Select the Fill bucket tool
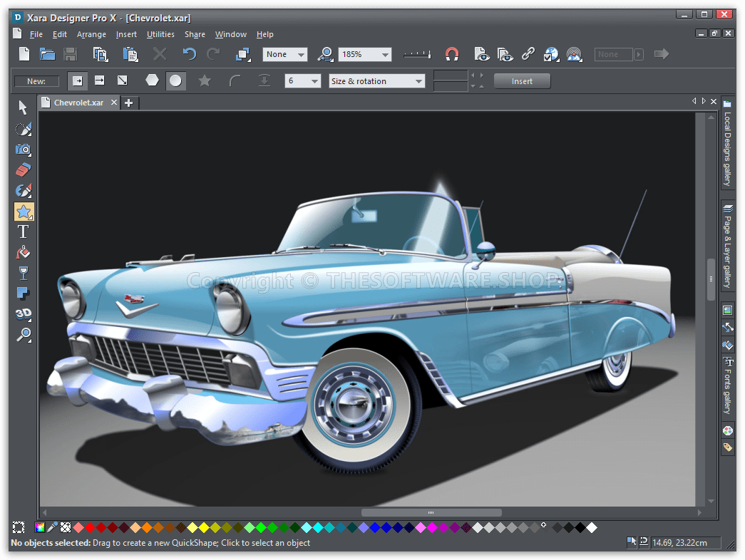This screenshot has width=745, height=560. tap(23, 253)
